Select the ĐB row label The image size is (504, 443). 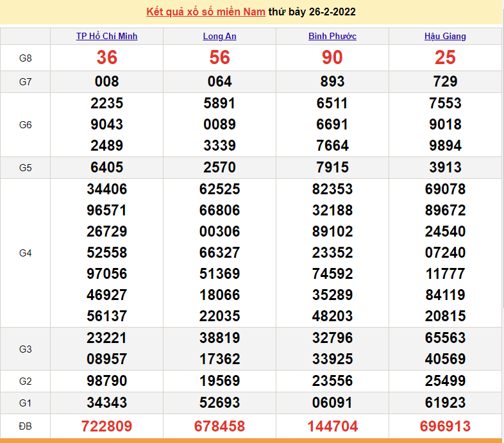point(26,426)
